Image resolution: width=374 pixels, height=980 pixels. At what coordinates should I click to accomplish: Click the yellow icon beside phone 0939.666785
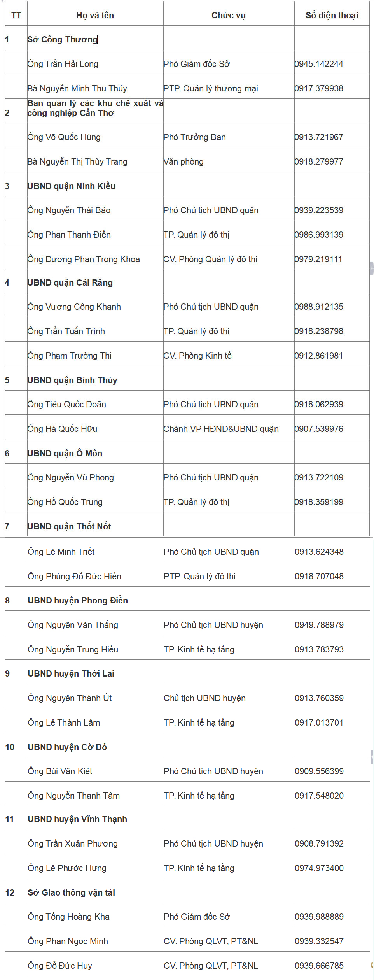coord(372,965)
